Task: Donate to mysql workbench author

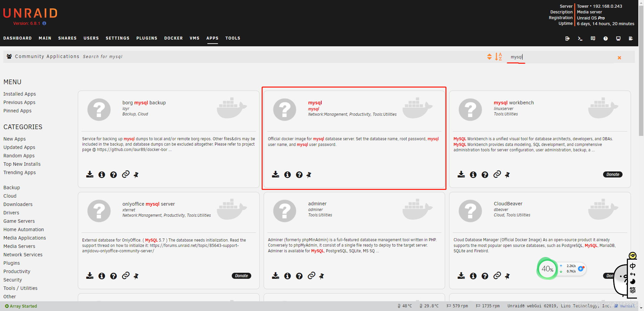Action: coord(613,174)
